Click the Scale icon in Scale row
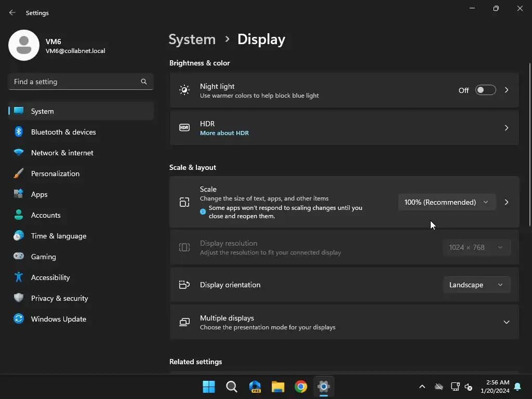This screenshot has width=532, height=399. click(184, 202)
